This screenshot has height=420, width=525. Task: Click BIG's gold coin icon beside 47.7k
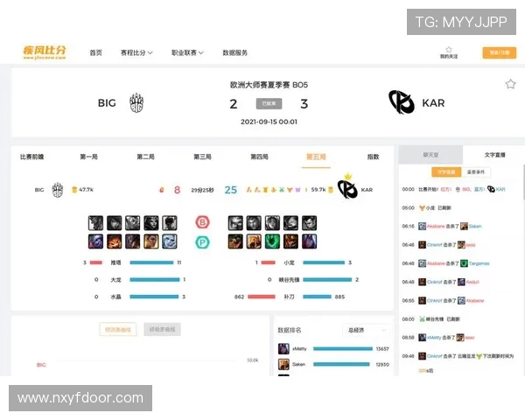(x=74, y=190)
